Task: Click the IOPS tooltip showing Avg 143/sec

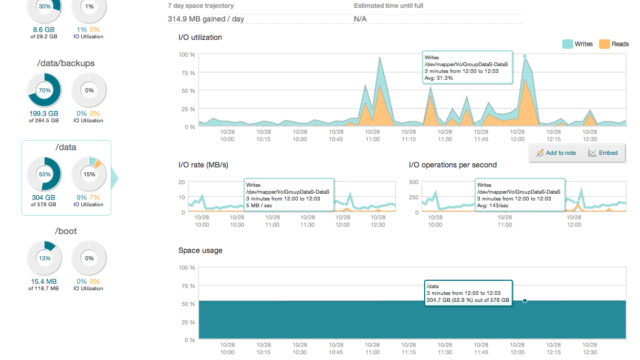Action: pos(520,195)
